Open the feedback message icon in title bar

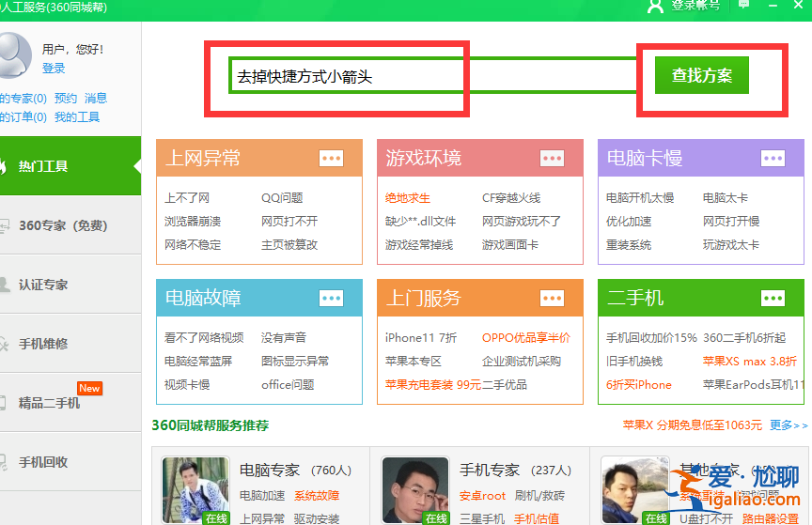point(744,5)
